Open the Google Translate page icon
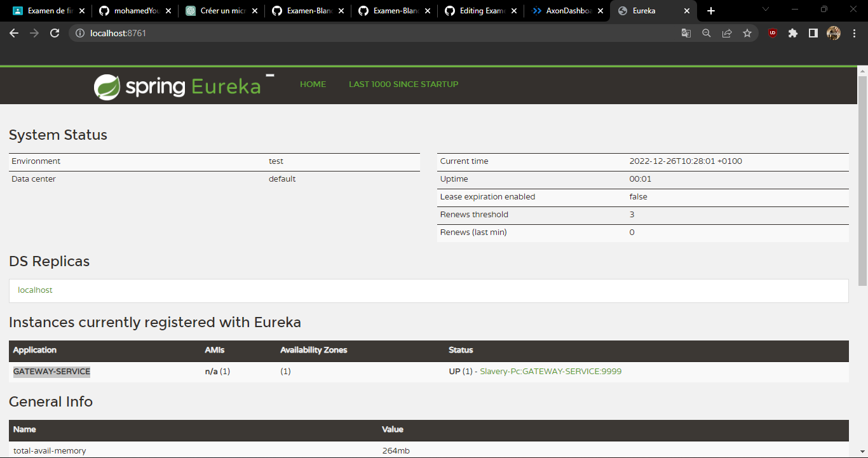Viewport: 868px width, 458px height. (686, 32)
